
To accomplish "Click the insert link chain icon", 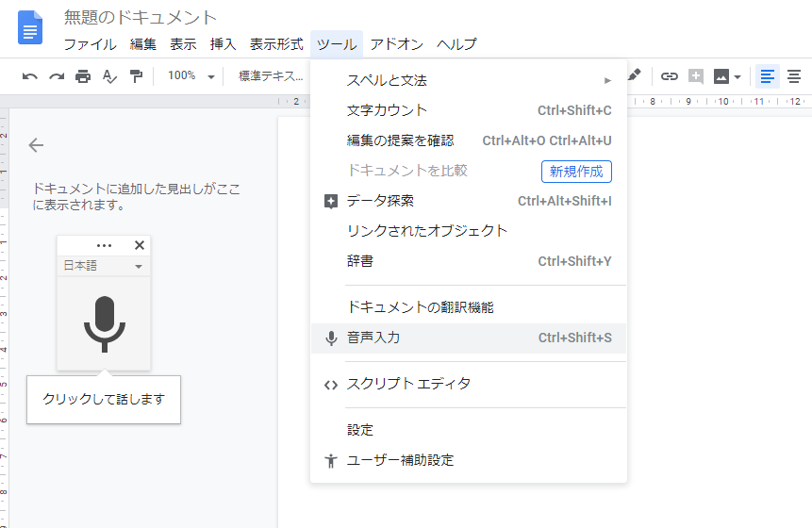I will (x=670, y=76).
